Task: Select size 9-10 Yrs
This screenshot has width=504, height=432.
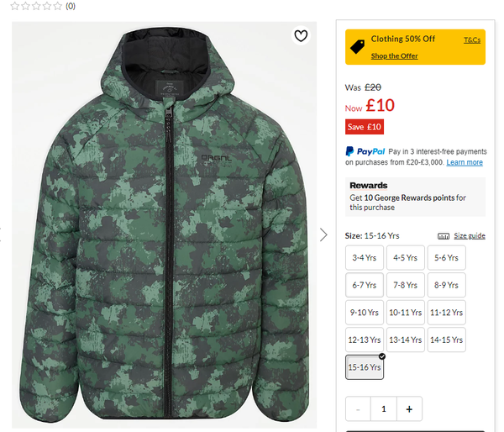Action: pos(365,313)
